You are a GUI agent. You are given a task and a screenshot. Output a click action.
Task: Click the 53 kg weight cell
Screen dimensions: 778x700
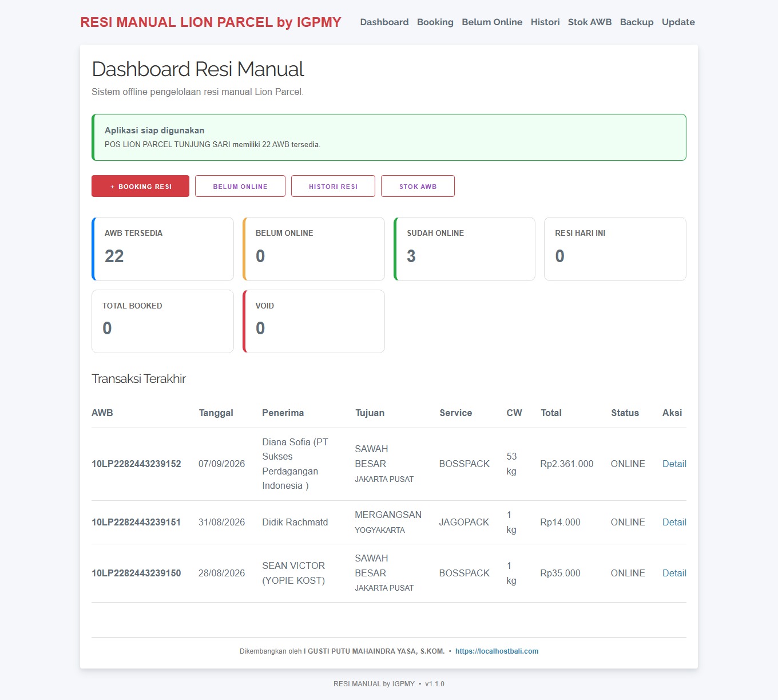[511, 464]
